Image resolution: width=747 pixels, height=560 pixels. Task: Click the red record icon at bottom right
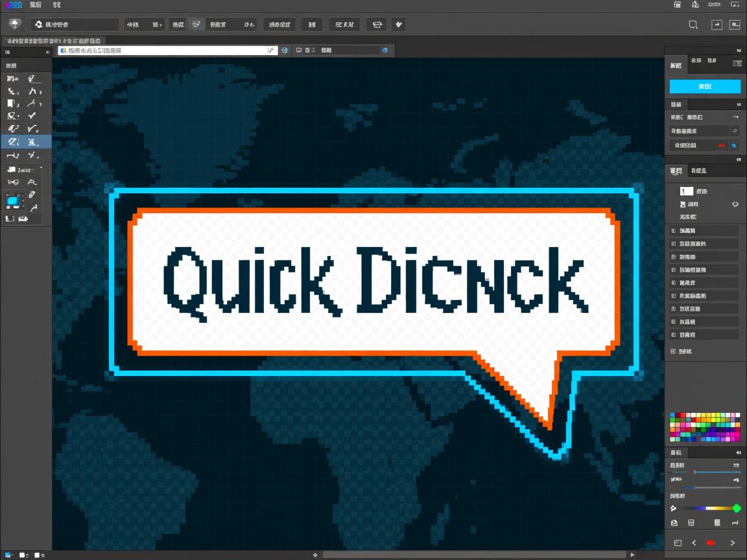[x=711, y=542]
